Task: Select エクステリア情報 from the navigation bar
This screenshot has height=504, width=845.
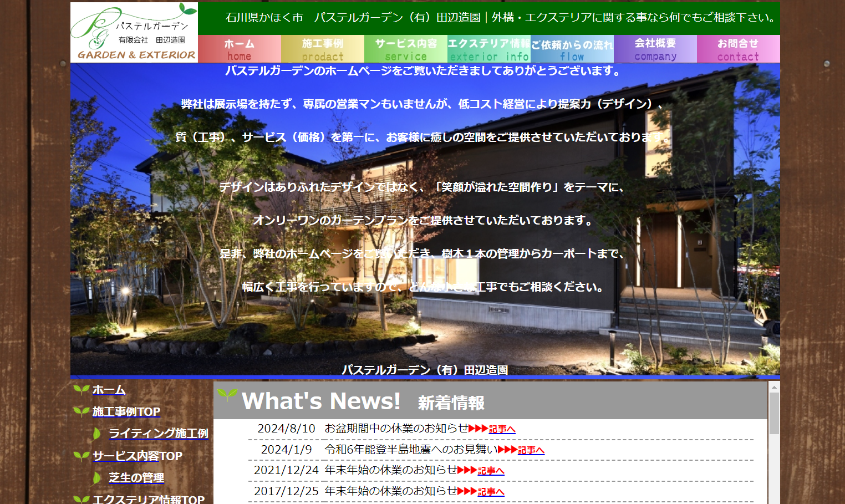Action: coord(488,49)
